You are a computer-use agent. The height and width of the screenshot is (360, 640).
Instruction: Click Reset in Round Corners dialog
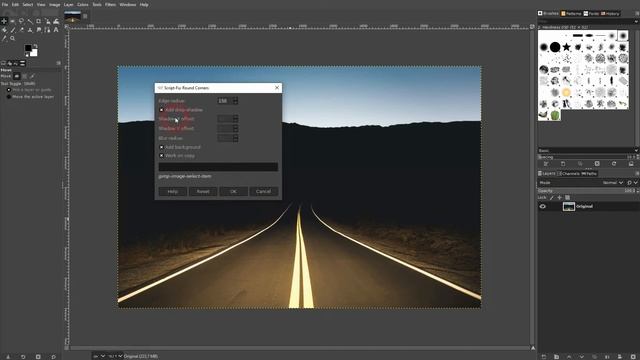pos(203,191)
